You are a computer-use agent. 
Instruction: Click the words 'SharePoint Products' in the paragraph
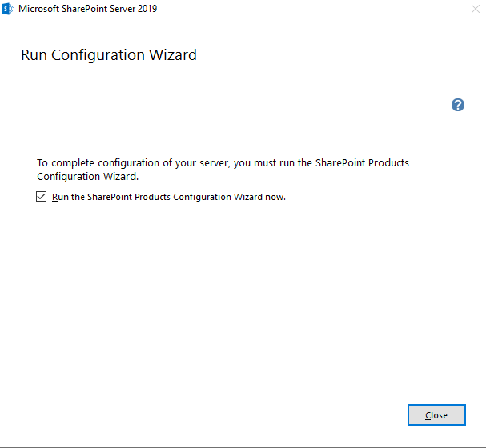(362, 163)
